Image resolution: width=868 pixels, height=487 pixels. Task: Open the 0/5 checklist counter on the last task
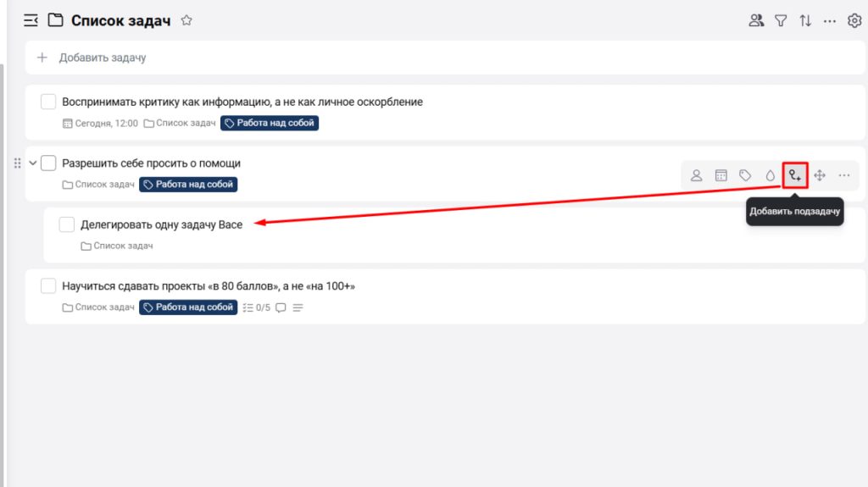[256, 307]
